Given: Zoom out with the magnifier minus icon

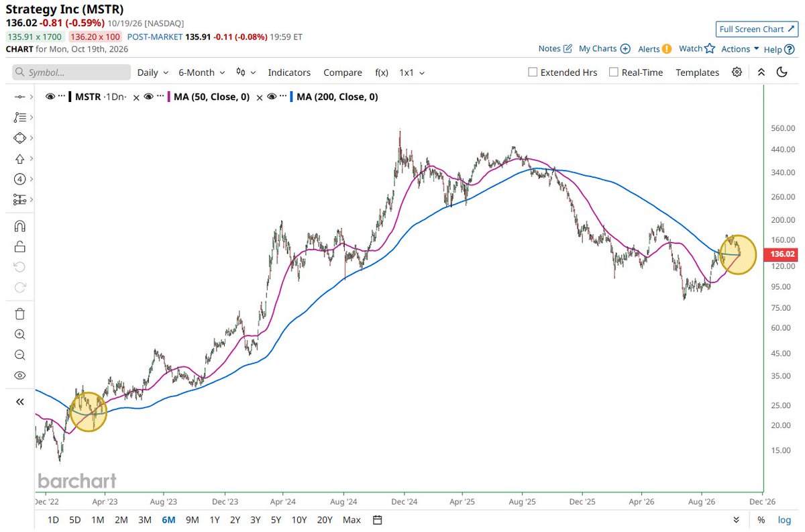Looking at the screenshot, I should click(19, 355).
